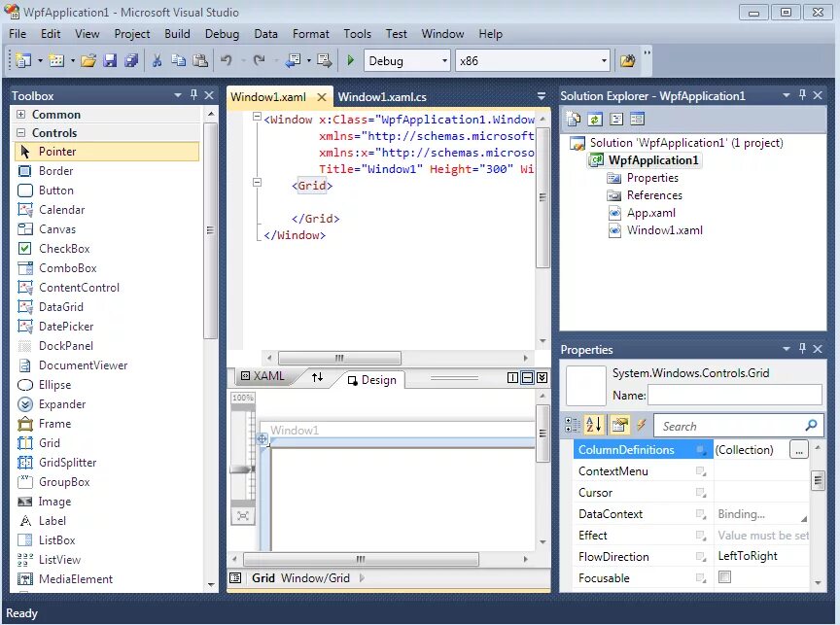Switch to the Window1.xaml.cs tab

coord(382,97)
